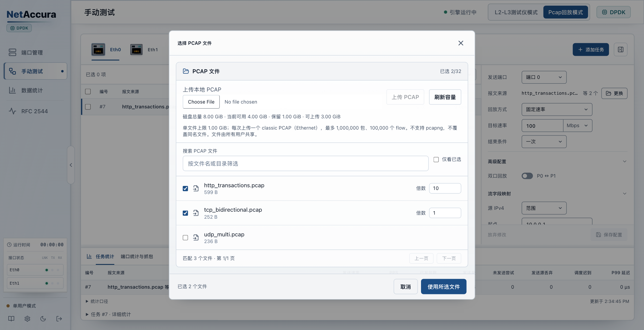
Task: Click the Eth0 port thumbnail icon
Action: pos(98,50)
